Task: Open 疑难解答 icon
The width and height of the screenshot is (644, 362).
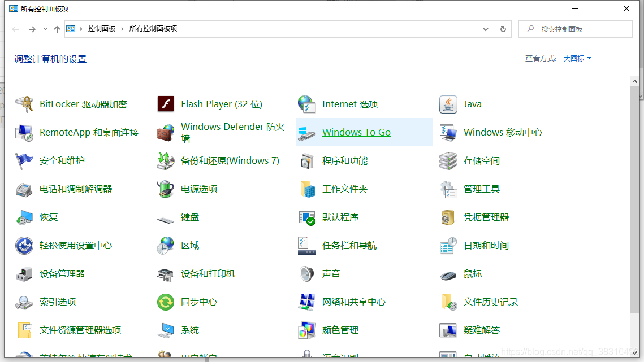Action: pyautogui.click(x=448, y=330)
